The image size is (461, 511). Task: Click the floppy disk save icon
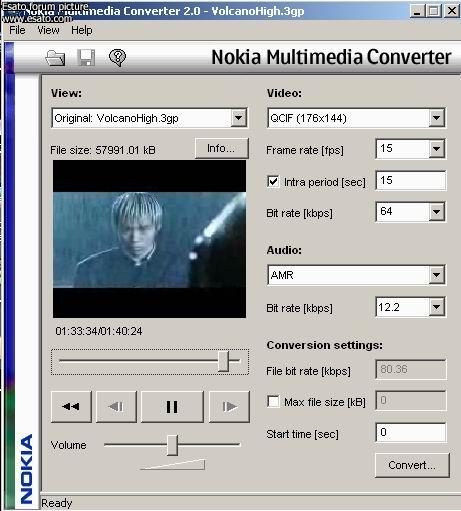pyautogui.click(x=86, y=58)
